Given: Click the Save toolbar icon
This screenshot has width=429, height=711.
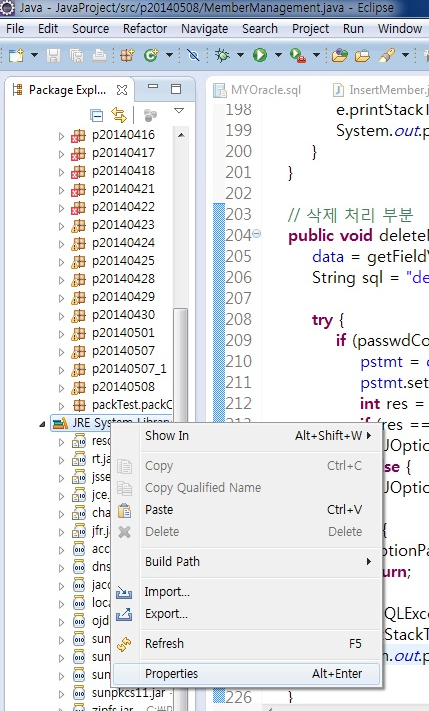Looking at the screenshot, I should (x=54, y=55).
